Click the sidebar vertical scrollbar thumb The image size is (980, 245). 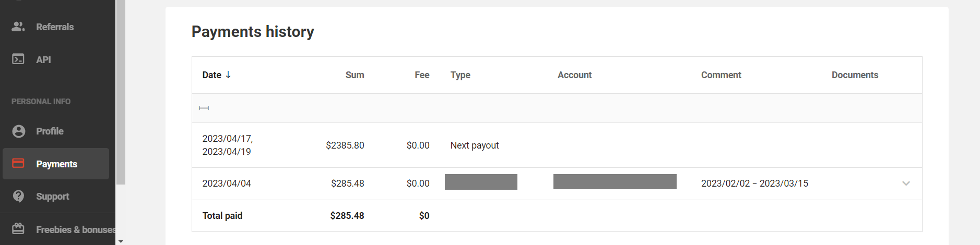coord(121,92)
